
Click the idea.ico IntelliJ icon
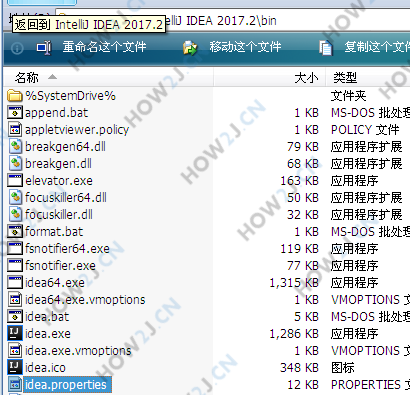coord(15,368)
